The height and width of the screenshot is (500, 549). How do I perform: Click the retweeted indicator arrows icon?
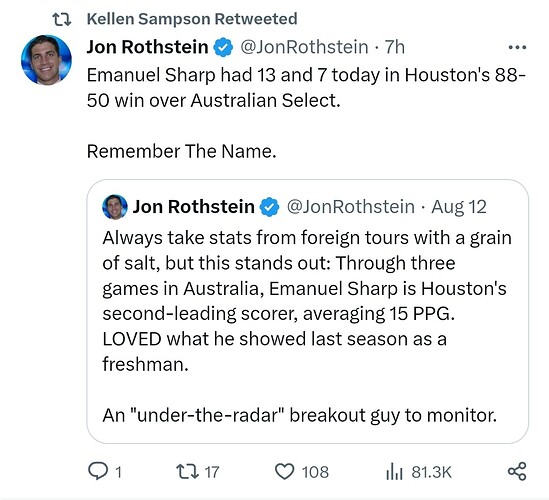pos(62,19)
